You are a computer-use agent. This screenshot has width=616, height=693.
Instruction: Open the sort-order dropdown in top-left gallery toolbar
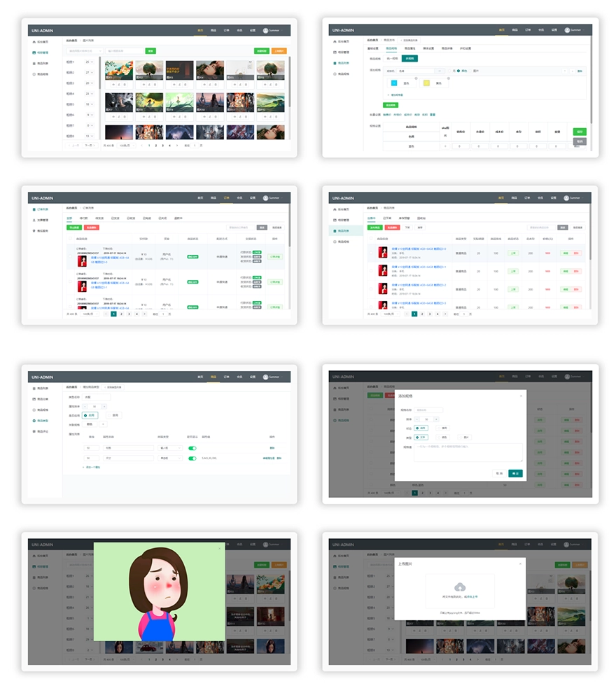point(85,51)
